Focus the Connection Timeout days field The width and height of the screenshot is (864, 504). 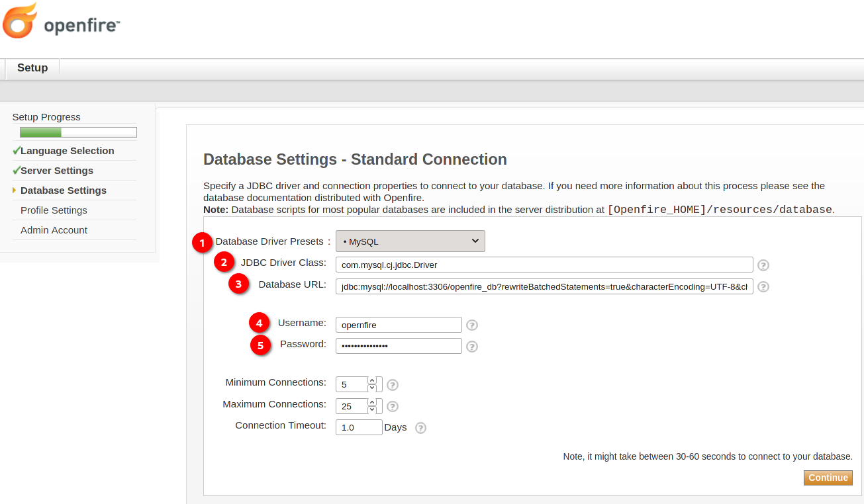pyautogui.click(x=359, y=427)
